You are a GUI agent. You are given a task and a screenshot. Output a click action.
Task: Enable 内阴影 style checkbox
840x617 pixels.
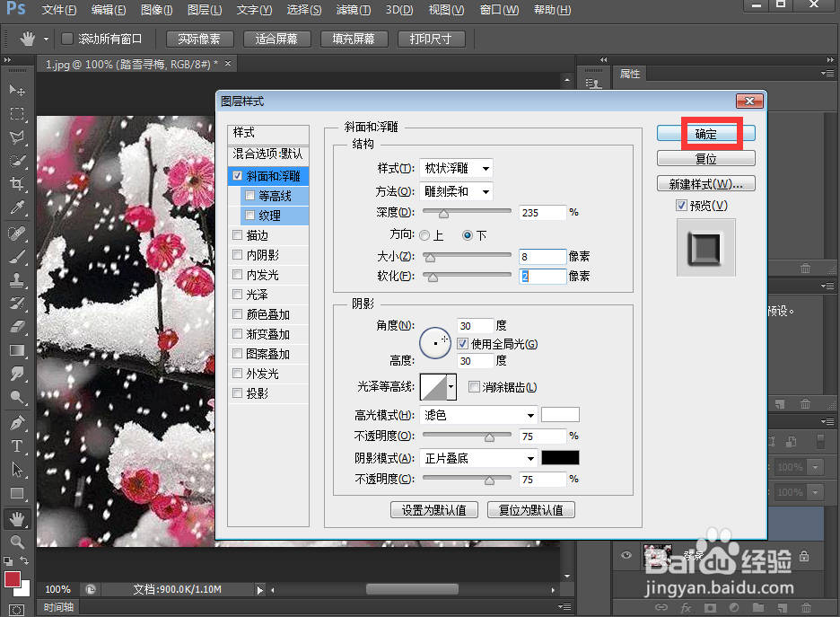click(x=237, y=255)
